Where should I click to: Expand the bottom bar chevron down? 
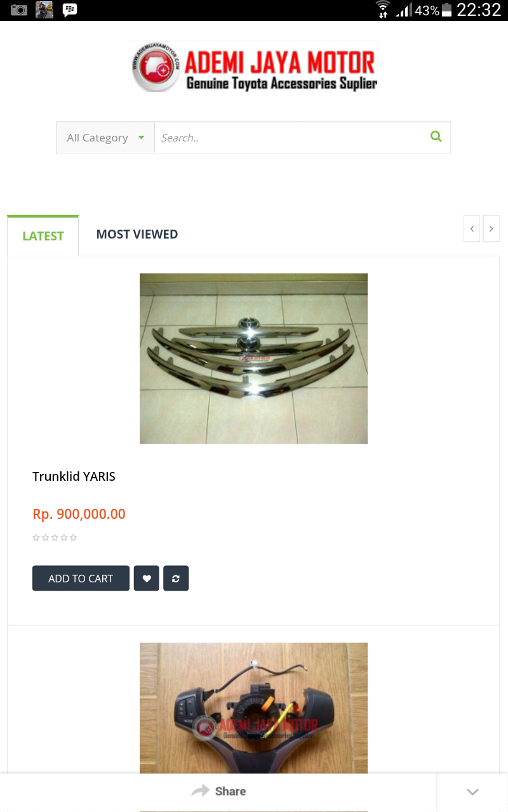click(x=472, y=792)
